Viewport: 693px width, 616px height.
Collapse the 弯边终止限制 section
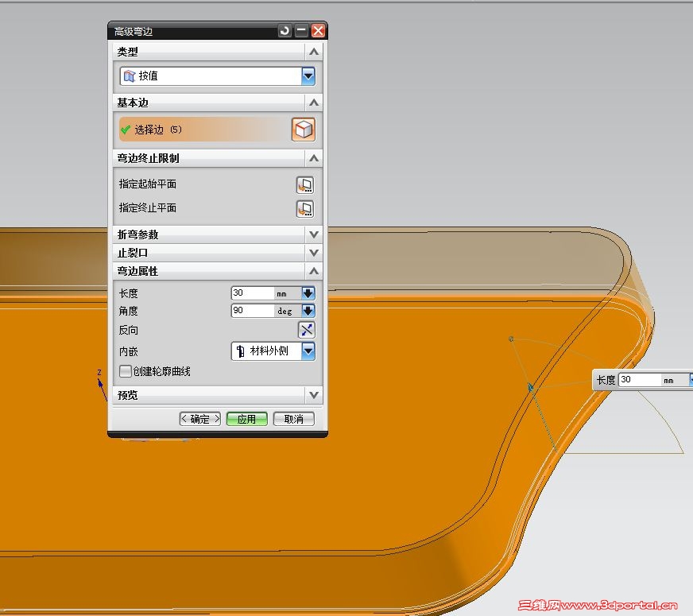pyautogui.click(x=314, y=158)
